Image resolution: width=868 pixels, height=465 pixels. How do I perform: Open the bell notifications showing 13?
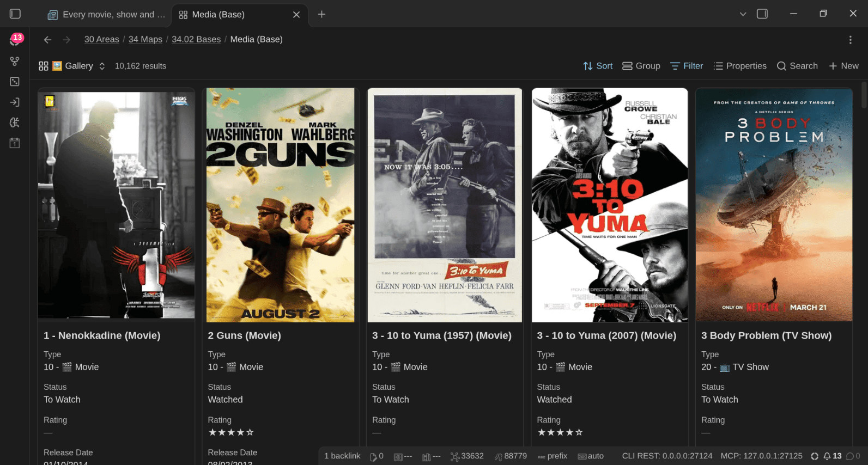point(833,456)
